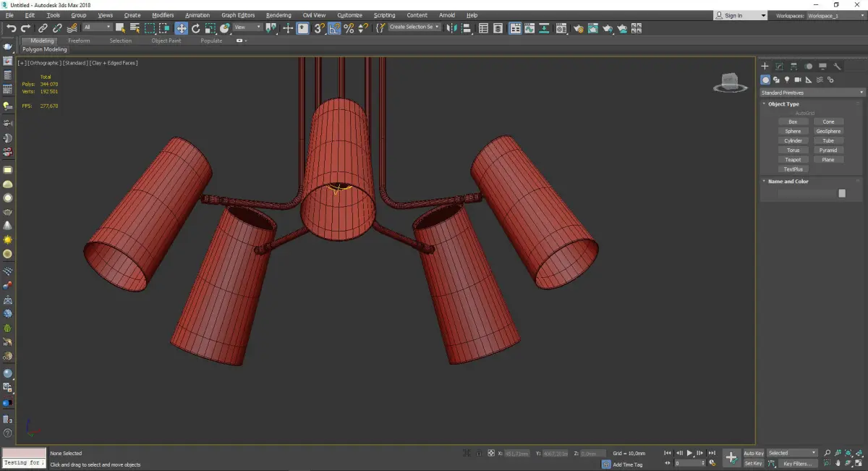This screenshot has height=471, width=868.
Task: Open the Modifiers menu
Action: click(x=163, y=15)
